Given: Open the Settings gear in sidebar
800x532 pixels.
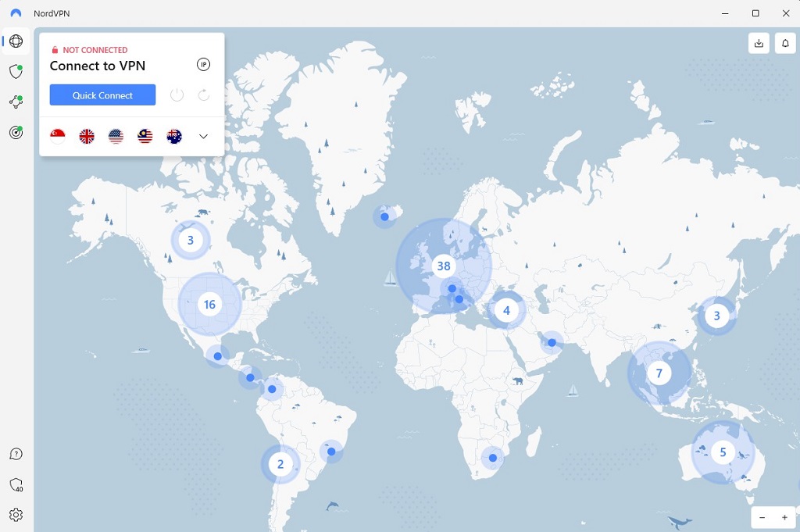Looking at the screenshot, I should pos(16,515).
